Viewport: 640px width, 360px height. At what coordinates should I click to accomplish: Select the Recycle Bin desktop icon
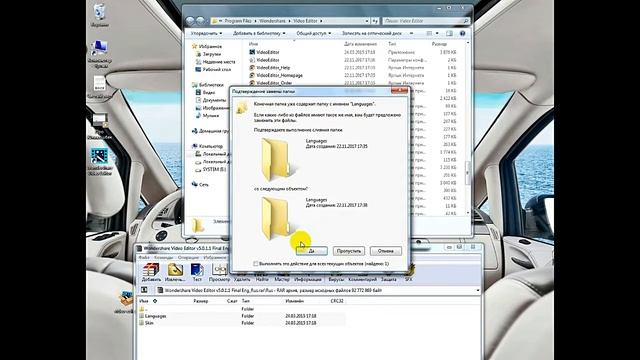(100, 16)
